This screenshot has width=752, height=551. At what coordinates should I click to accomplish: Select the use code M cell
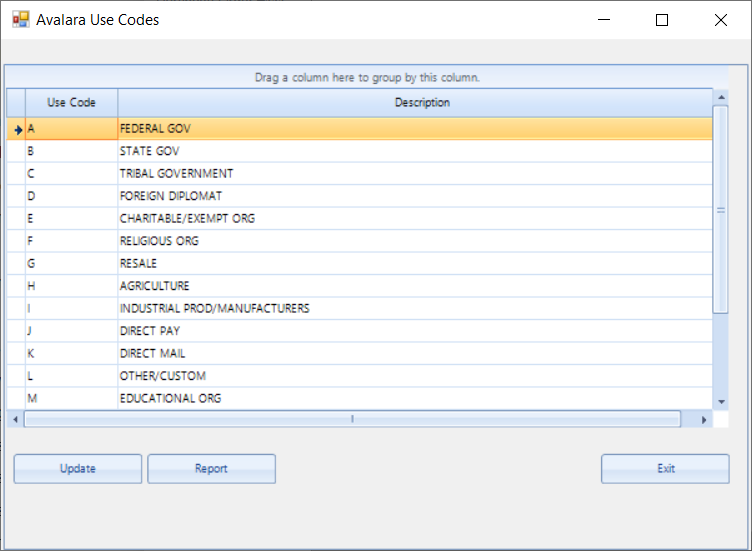pos(71,399)
